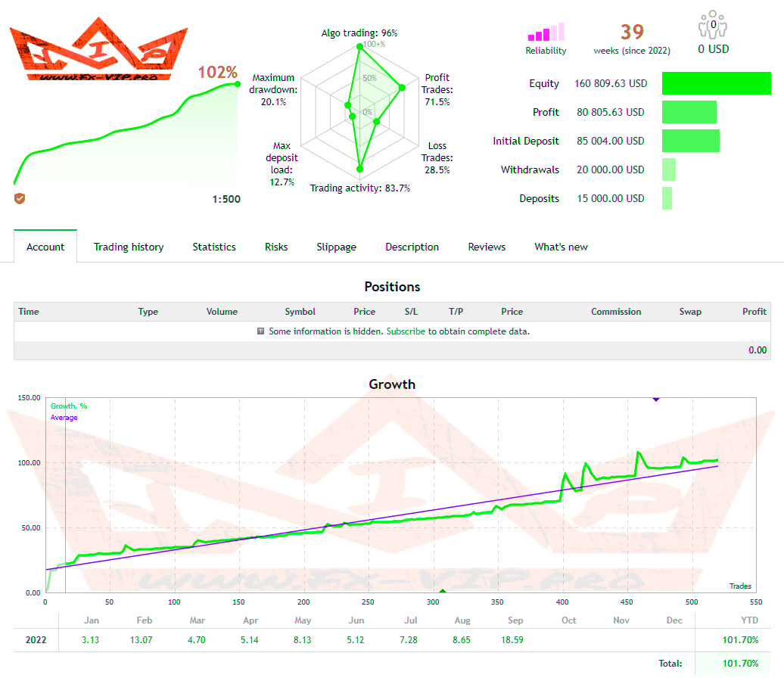Click the green endpoint dot near 102%
The height and width of the screenshot is (681, 784).
[x=237, y=83]
